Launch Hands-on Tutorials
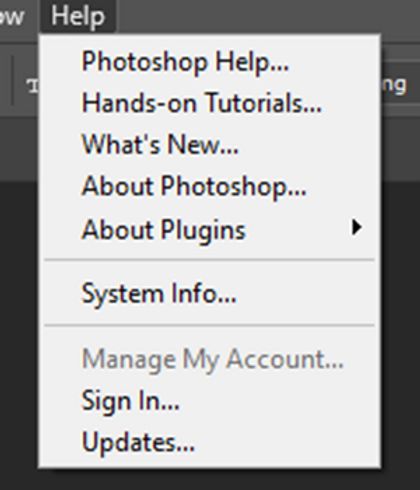 click(210, 103)
